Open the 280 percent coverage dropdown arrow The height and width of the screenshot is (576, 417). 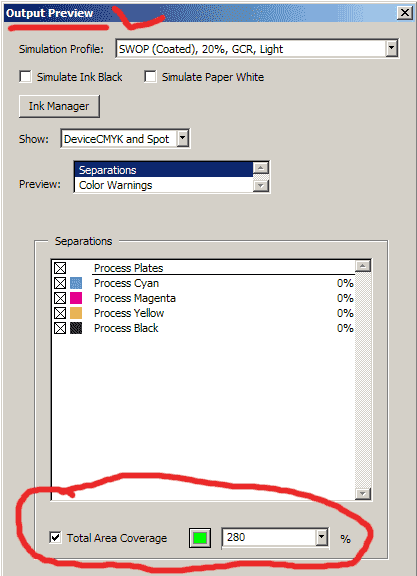(x=321, y=538)
